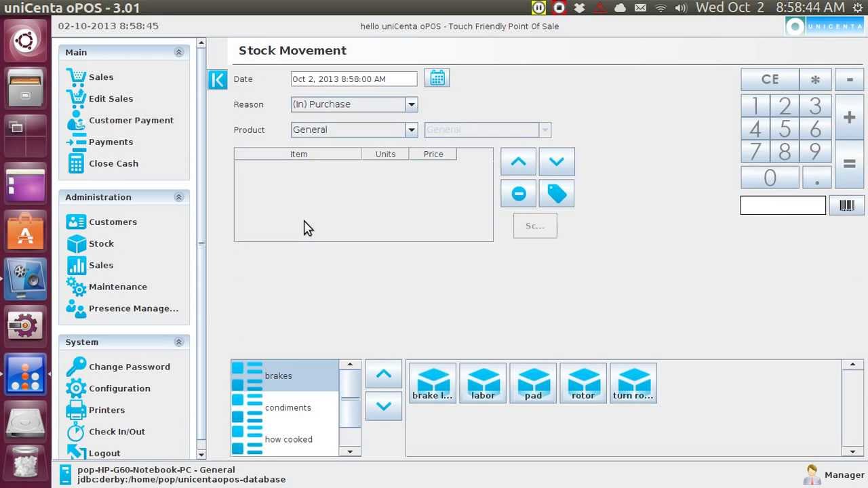Select Close Cash
This screenshot has width=868, height=488.
[x=113, y=164]
